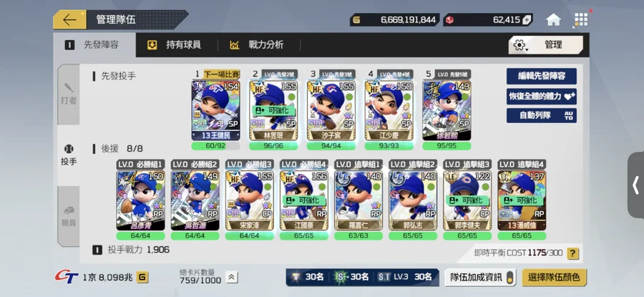Click the 編輯先發陣容 button

542,77
